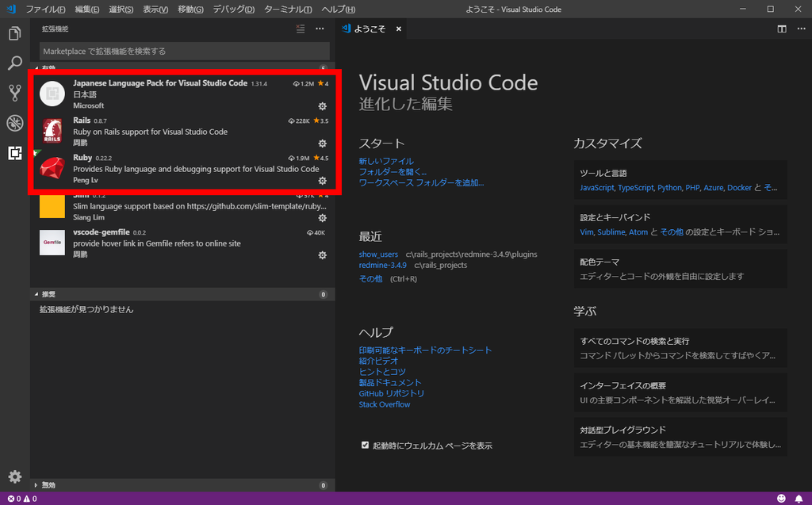Expand the 無効 extensions section
Viewport: 812px width, 505px height.
[182, 485]
